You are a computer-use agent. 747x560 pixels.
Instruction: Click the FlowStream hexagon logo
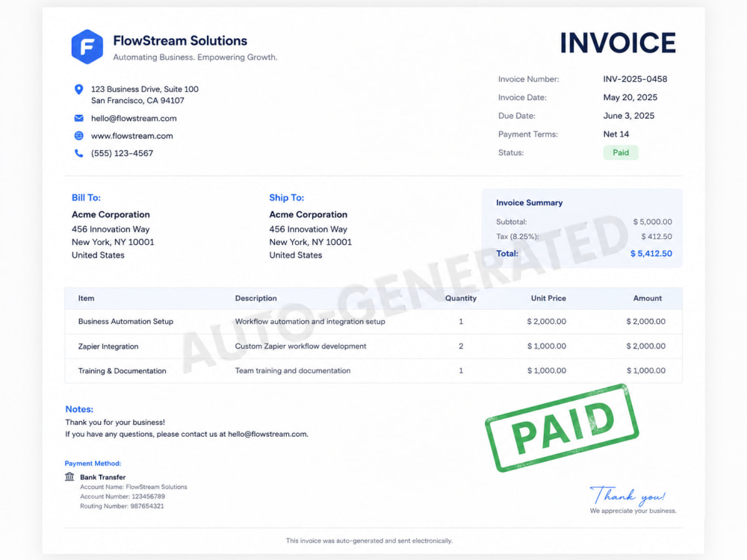pos(87,46)
